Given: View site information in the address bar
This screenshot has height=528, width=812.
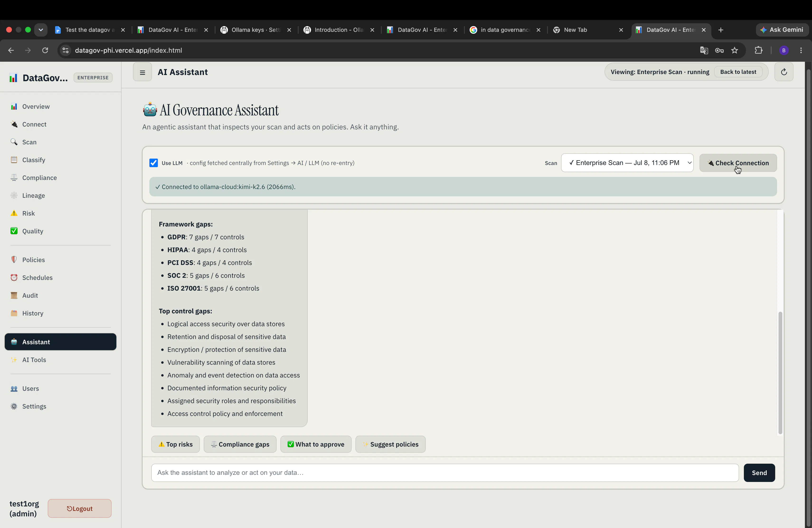Looking at the screenshot, I should pos(66,51).
